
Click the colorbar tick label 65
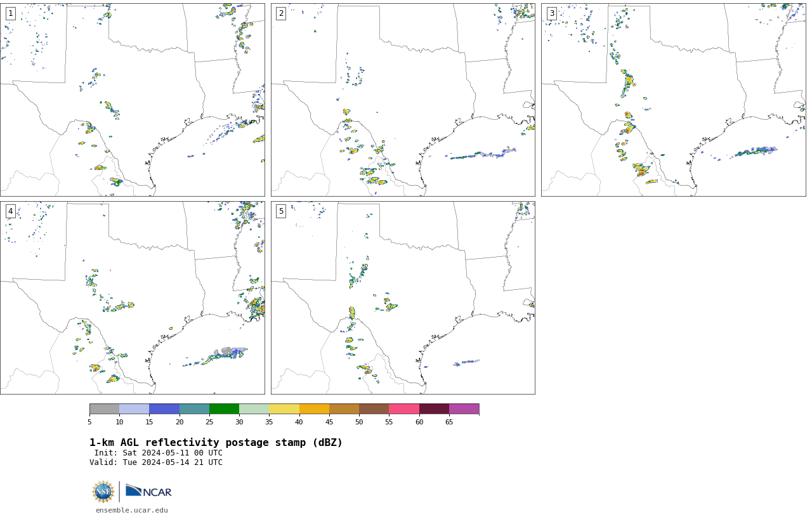pyautogui.click(x=449, y=422)
